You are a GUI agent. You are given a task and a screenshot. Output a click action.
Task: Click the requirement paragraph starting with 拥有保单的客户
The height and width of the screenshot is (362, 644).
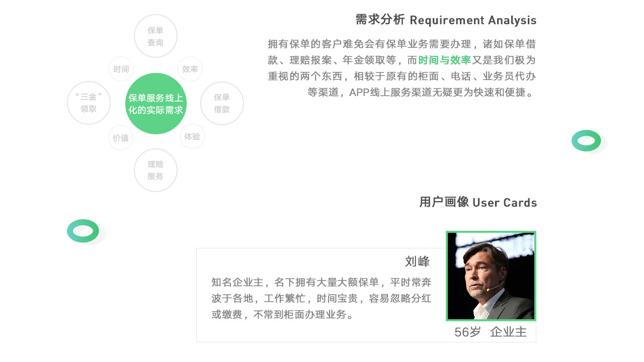401,68
